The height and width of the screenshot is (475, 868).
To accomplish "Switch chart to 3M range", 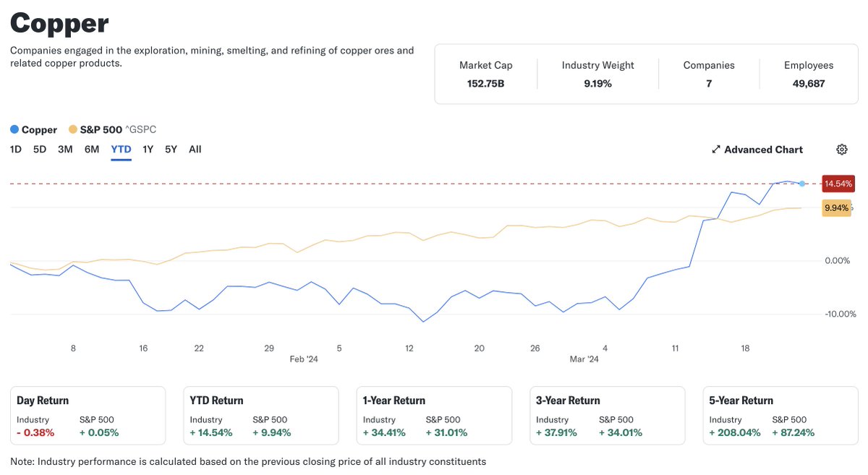I will coord(65,150).
